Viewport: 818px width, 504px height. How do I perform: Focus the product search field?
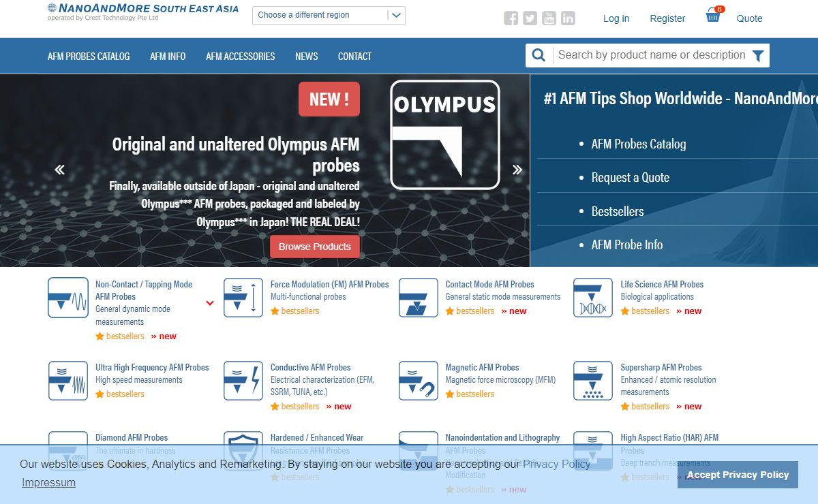(652, 55)
